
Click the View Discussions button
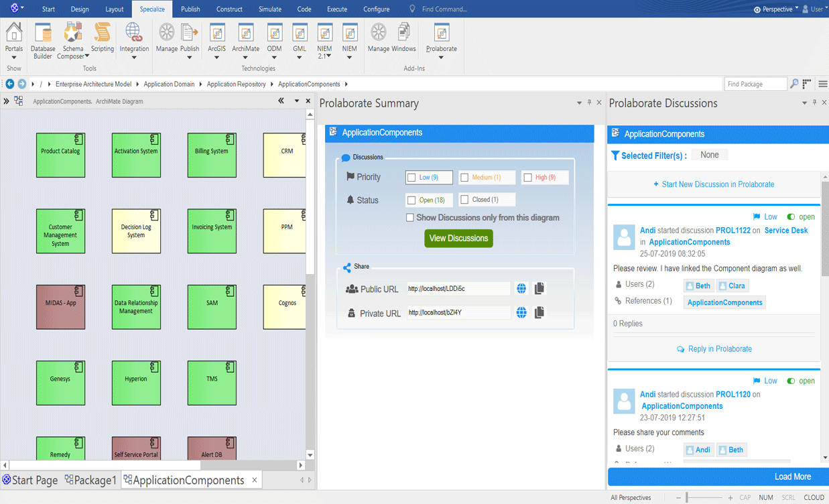tap(458, 239)
